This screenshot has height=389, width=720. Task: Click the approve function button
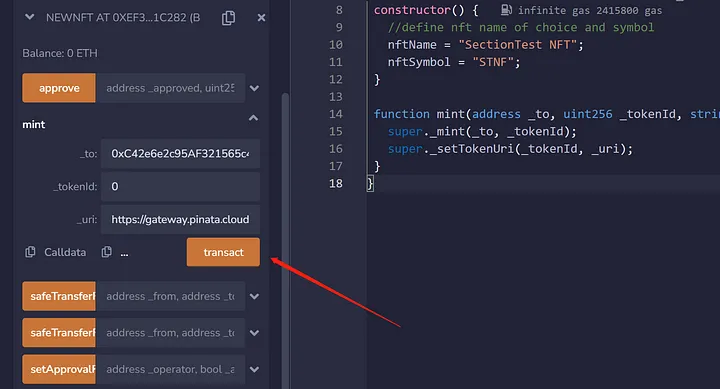(59, 88)
